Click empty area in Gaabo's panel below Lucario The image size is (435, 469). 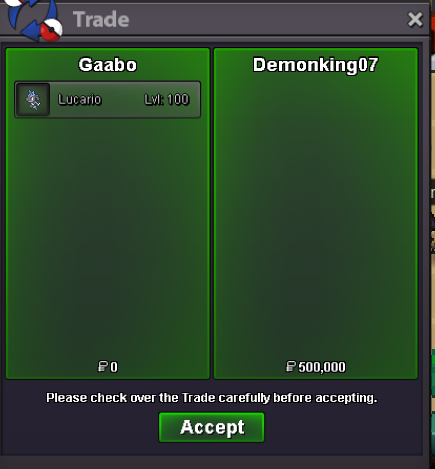coord(108,233)
